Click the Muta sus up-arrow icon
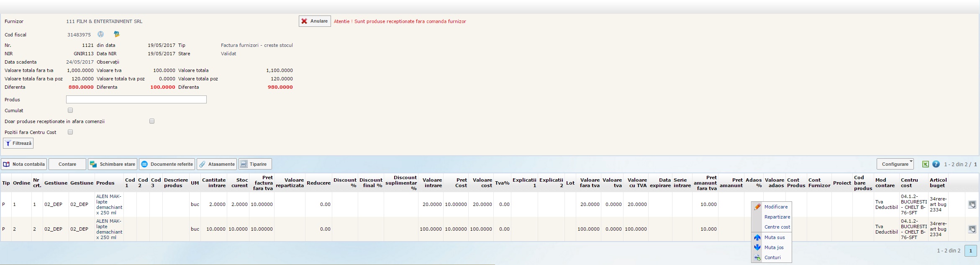The image size is (980, 265). (757, 237)
